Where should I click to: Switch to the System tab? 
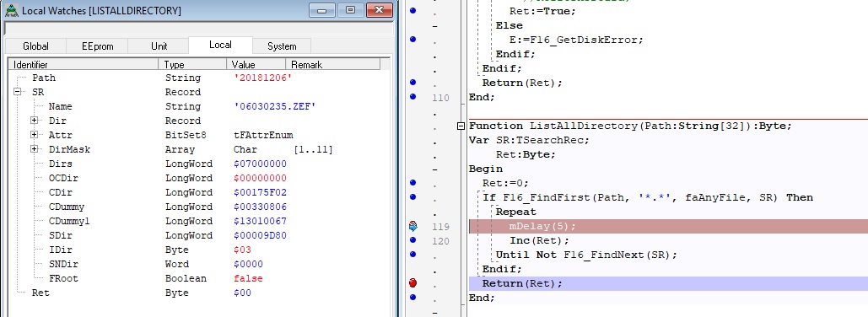[x=282, y=46]
